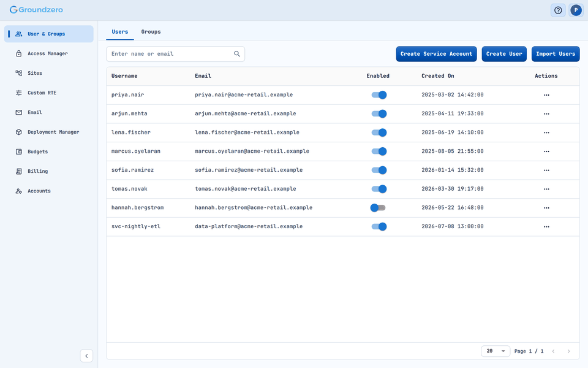Disable the priya.nair user toggle
Screen dimensions: 588x368
click(379, 95)
